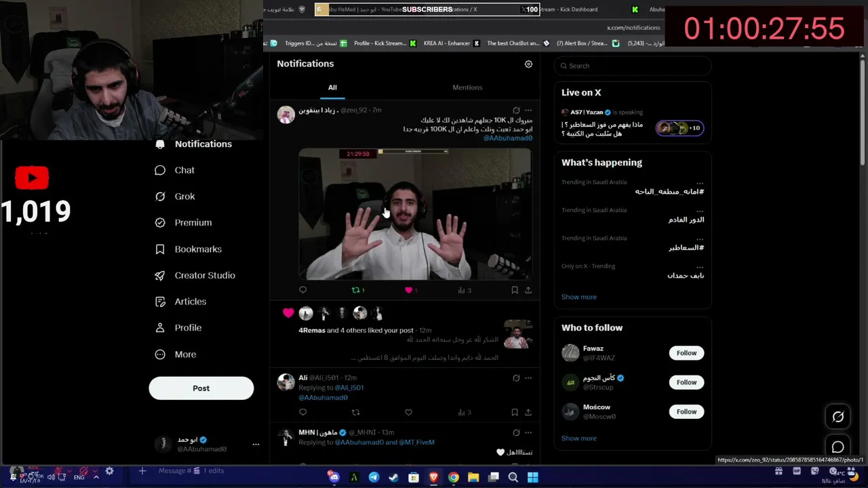The height and width of the screenshot is (488, 868).
Task: Like Ali's post
Action: (x=408, y=412)
